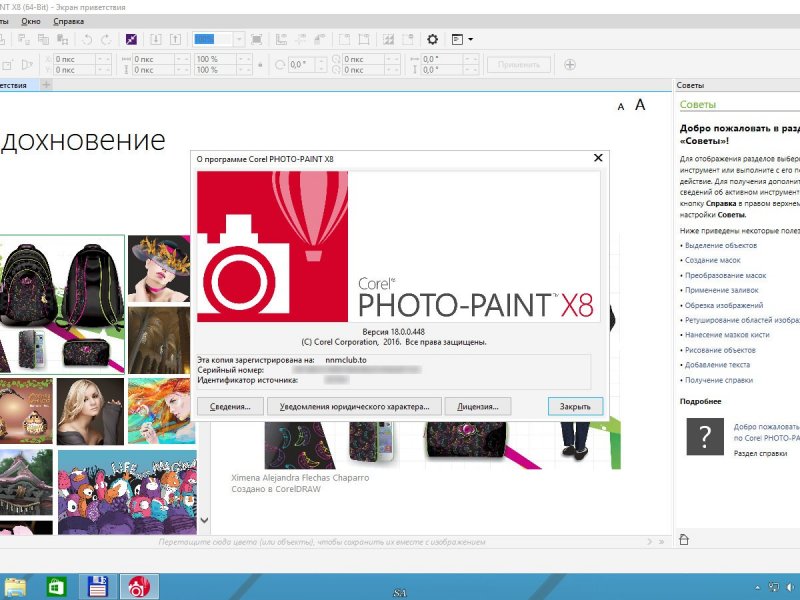The image size is (800, 600).
Task: Close the About Corel PHOTO-PAINT X8 dialog with X
Action: 598,158
